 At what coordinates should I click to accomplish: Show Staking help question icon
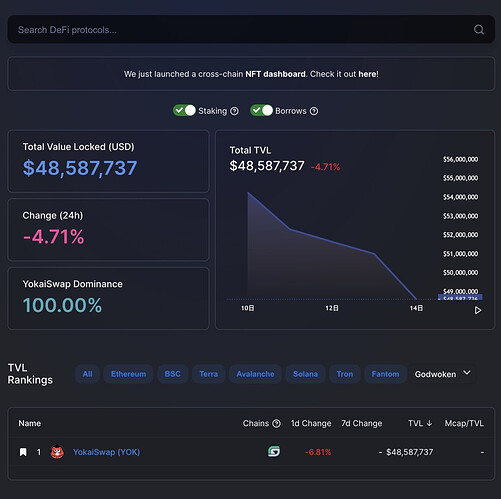click(x=235, y=111)
